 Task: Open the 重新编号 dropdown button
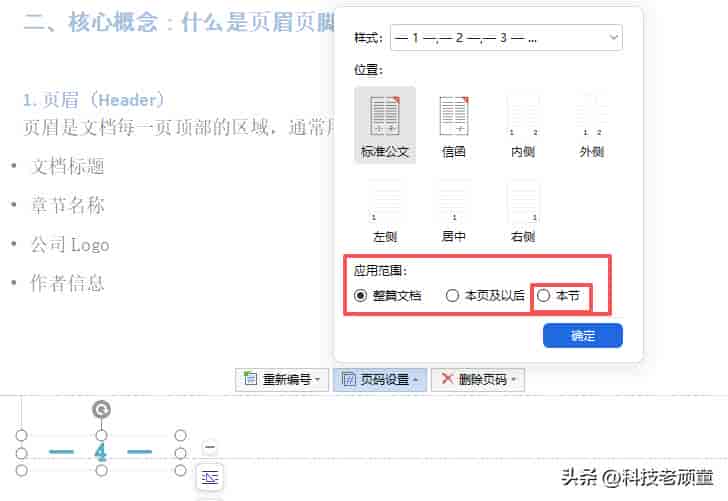[x=282, y=380]
